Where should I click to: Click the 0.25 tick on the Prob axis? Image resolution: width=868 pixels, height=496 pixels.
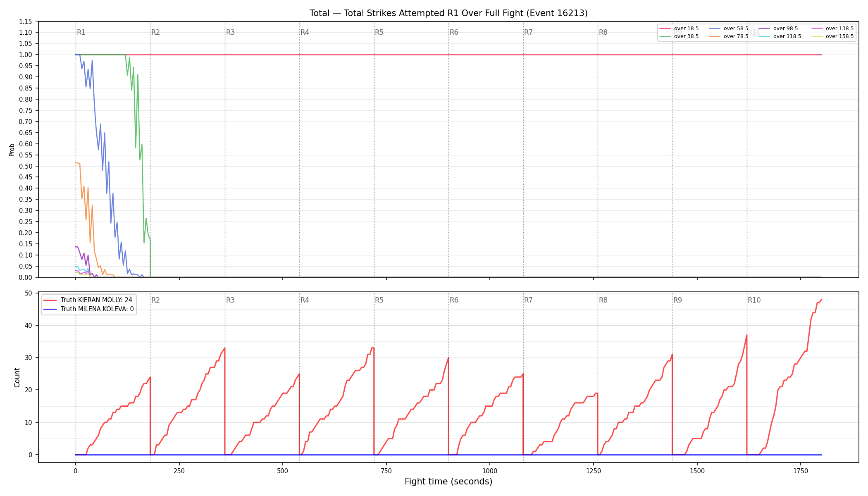[26, 222]
